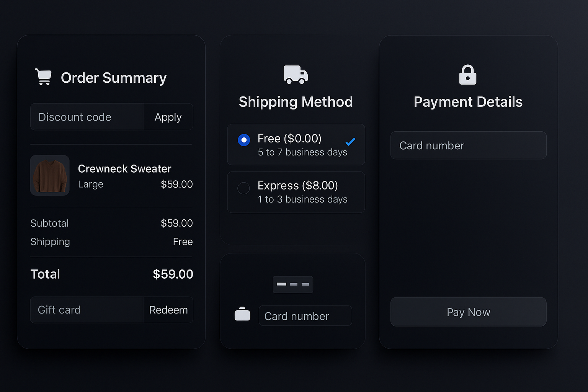Viewport: 588px width, 392px height.
Task: Click the Order Summary heading
Action: click(x=114, y=78)
